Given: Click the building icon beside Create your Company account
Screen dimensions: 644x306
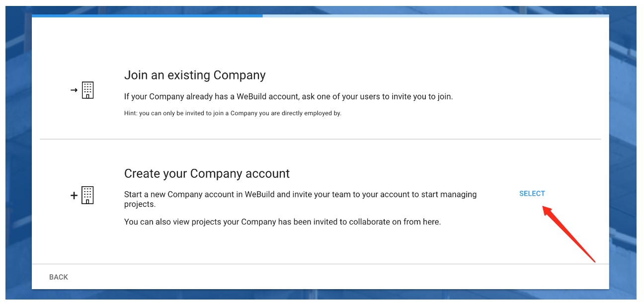Looking at the screenshot, I should 87,195.
